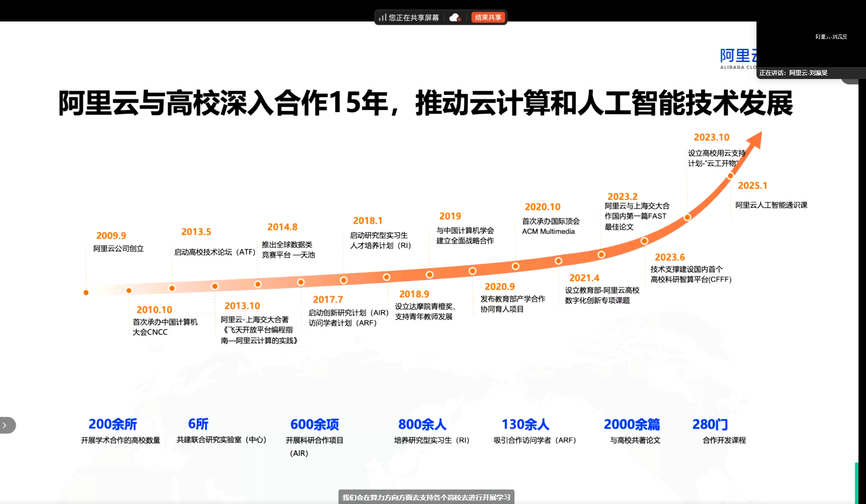Click the network signal strength icon
Viewport: 866px width, 504px height.
(x=382, y=17)
